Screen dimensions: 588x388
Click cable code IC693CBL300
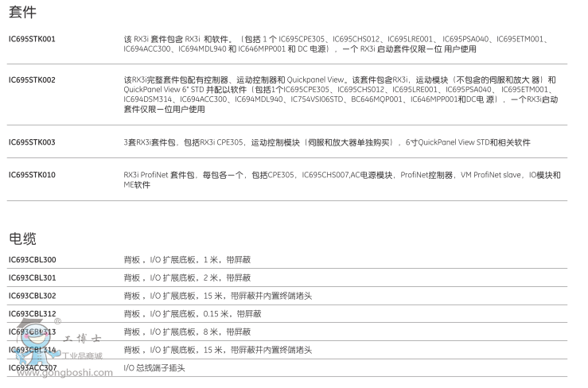point(33,260)
